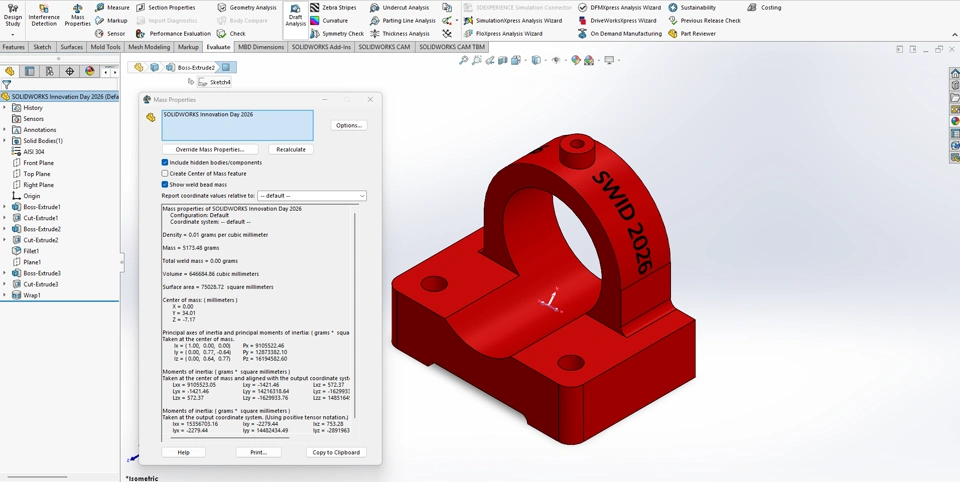Click the Zoom to Fit view icon
The image size is (960, 482).
pyautogui.click(x=463, y=60)
